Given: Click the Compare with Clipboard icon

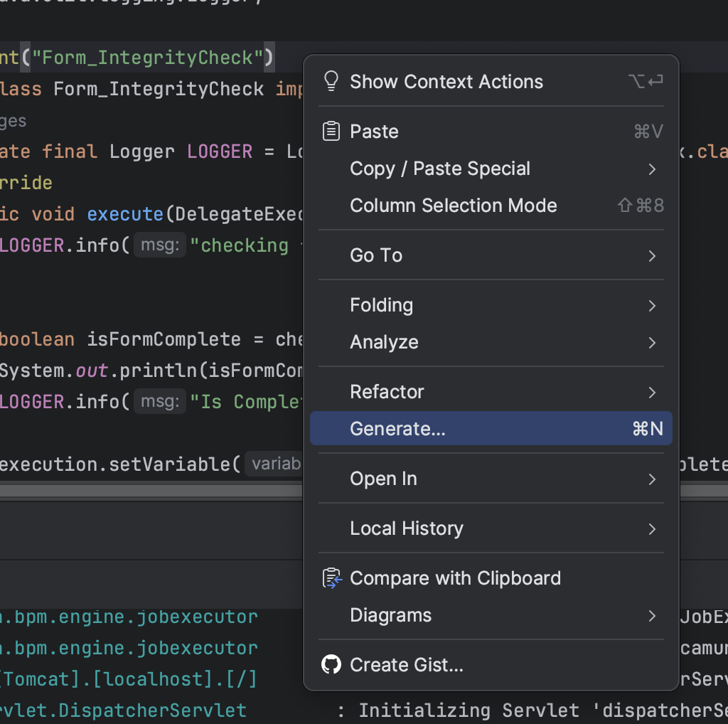Looking at the screenshot, I should coord(331,578).
